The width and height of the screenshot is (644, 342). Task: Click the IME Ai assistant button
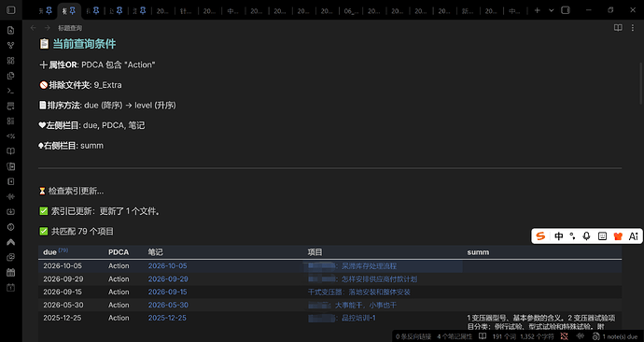(x=634, y=236)
